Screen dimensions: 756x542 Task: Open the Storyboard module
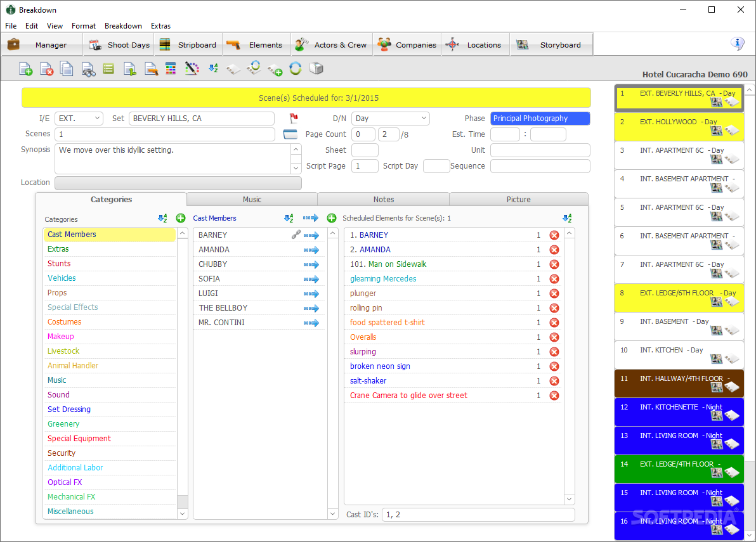tap(551, 45)
